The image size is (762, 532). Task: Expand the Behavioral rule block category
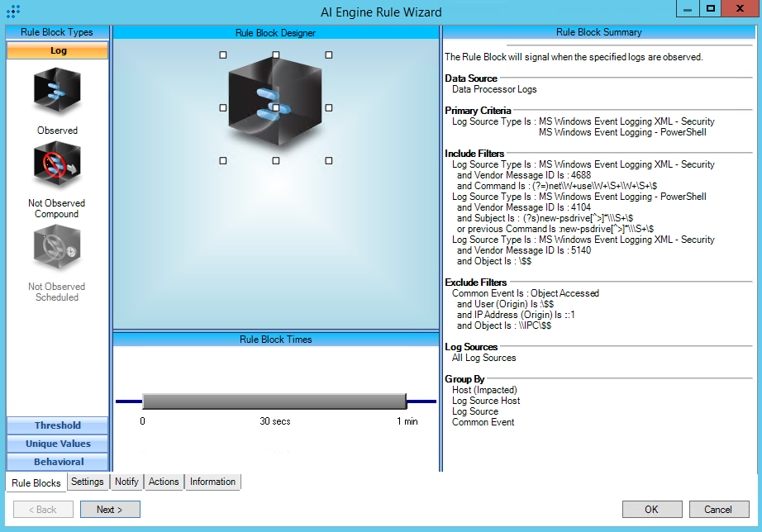pyautogui.click(x=58, y=462)
